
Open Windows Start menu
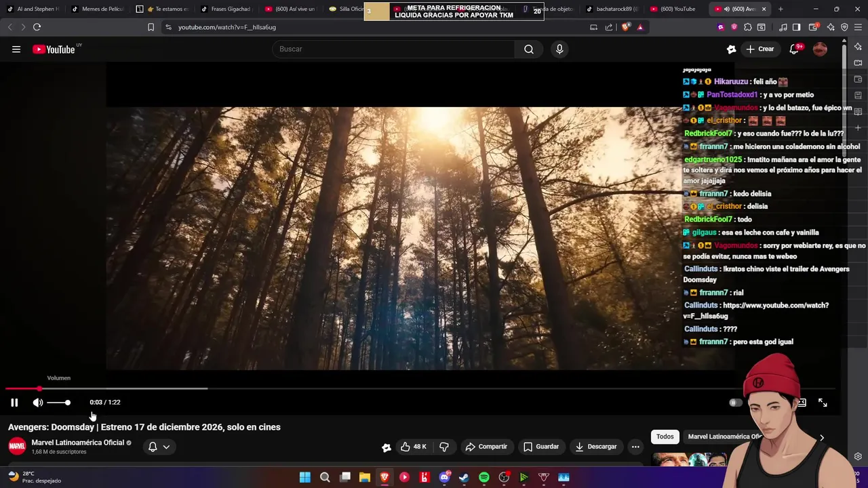point(305,477)
